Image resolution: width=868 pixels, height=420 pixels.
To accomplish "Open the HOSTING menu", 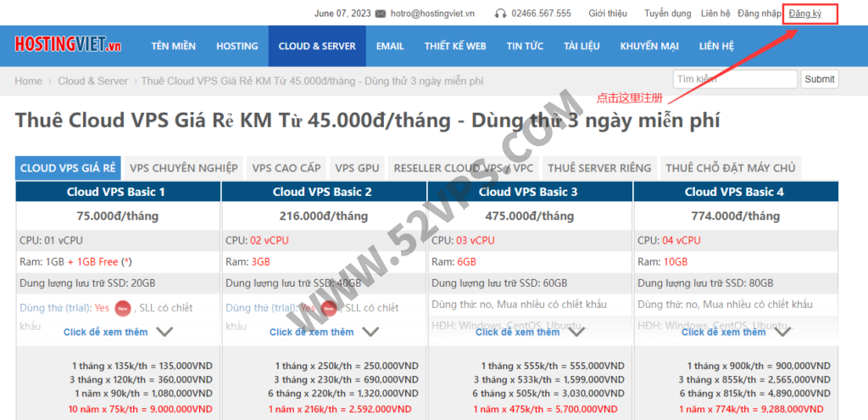I will click(x=237, y=46).
